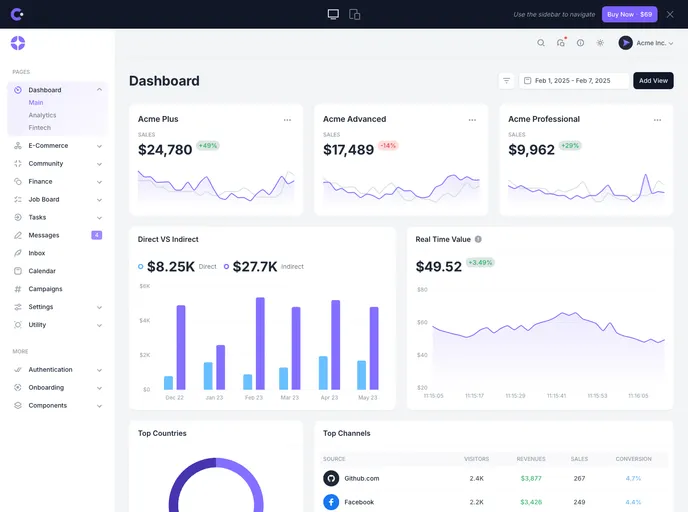Click the search magnifier icon in header
This screenshot has height=512, width=688.
coord(541,43)
